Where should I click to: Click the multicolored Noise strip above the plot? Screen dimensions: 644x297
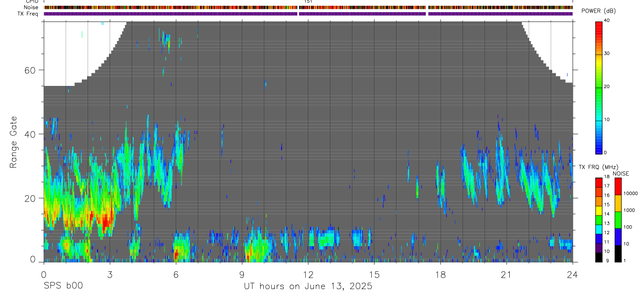click(308, 8)
